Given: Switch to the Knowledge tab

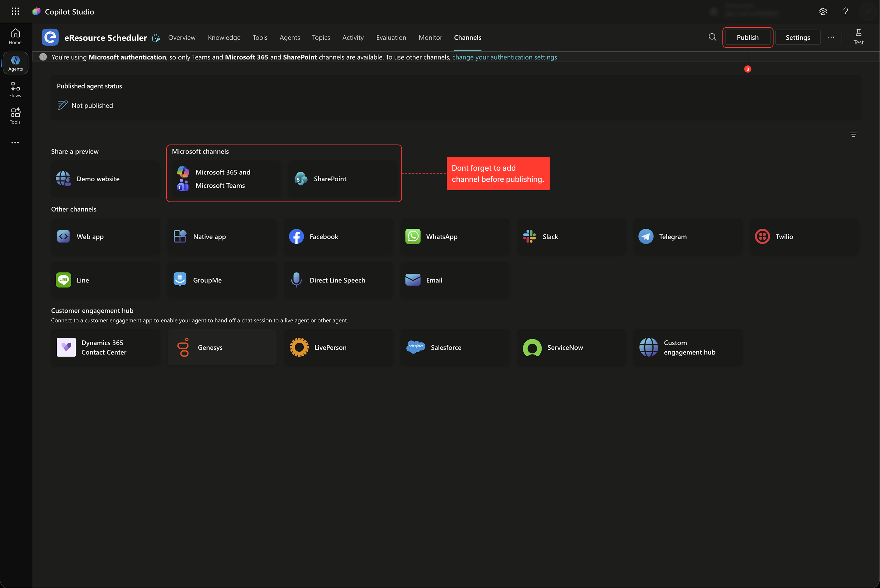Looking at the screenshot, I should coord(224,37).
